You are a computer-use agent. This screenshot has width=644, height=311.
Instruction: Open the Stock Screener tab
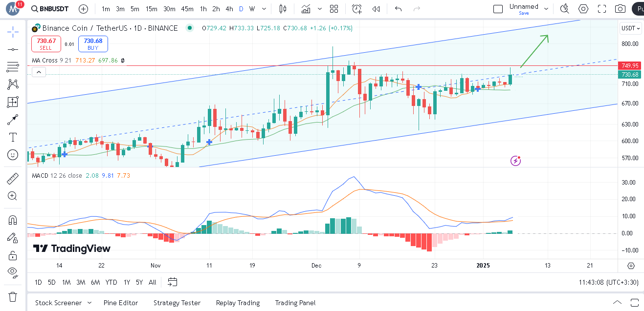coord(58,303)
